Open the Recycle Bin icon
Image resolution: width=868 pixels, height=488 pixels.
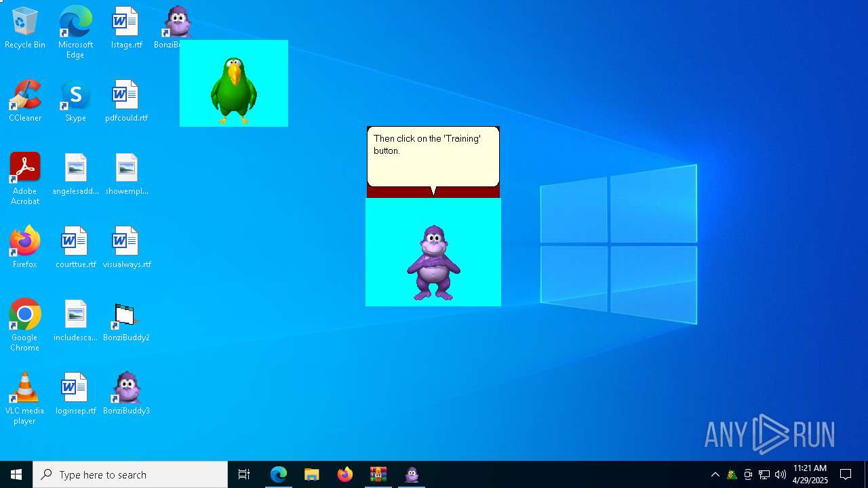25,28
